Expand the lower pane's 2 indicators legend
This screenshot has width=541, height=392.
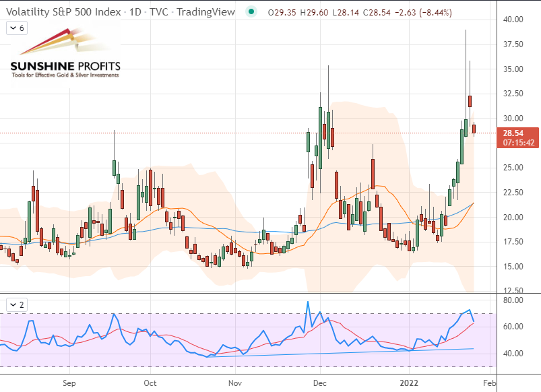pyautogui.click(x=17, y=304)
